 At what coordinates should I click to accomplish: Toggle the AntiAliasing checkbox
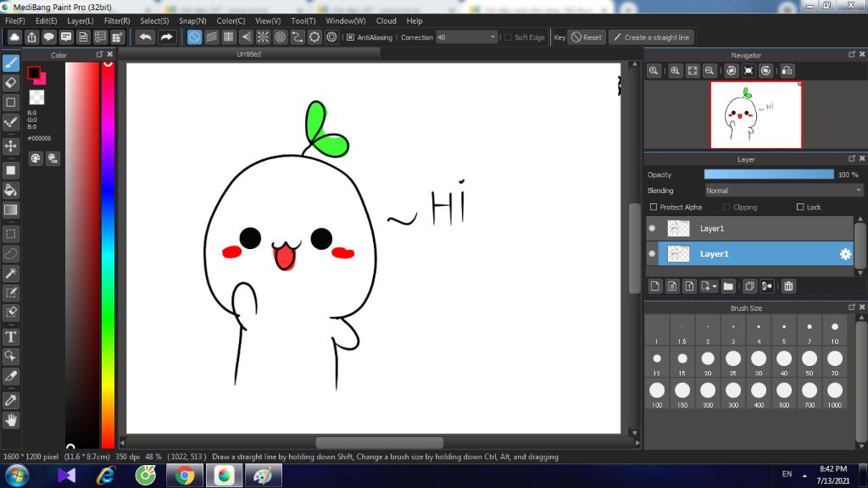[x=350, y=37]
